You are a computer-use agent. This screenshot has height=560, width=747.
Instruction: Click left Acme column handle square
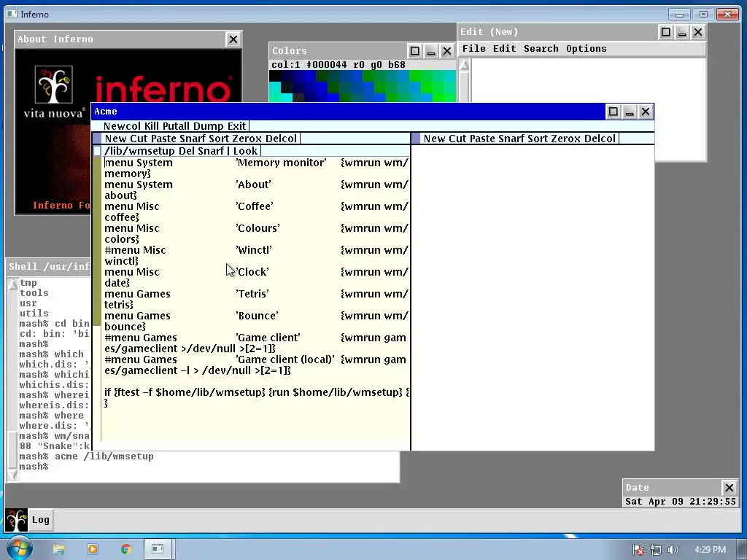click(x=97, y=139)
